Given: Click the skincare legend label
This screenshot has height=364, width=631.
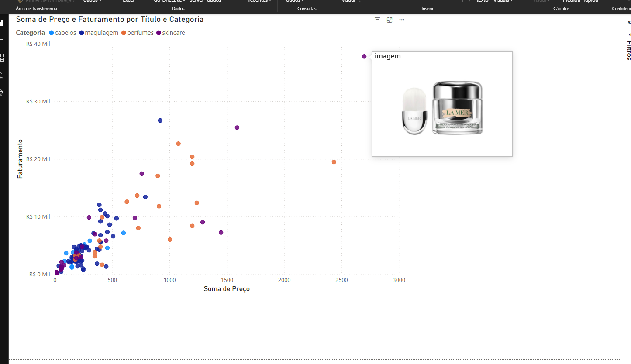Looking at the screenshot, I should coord(173,33).
